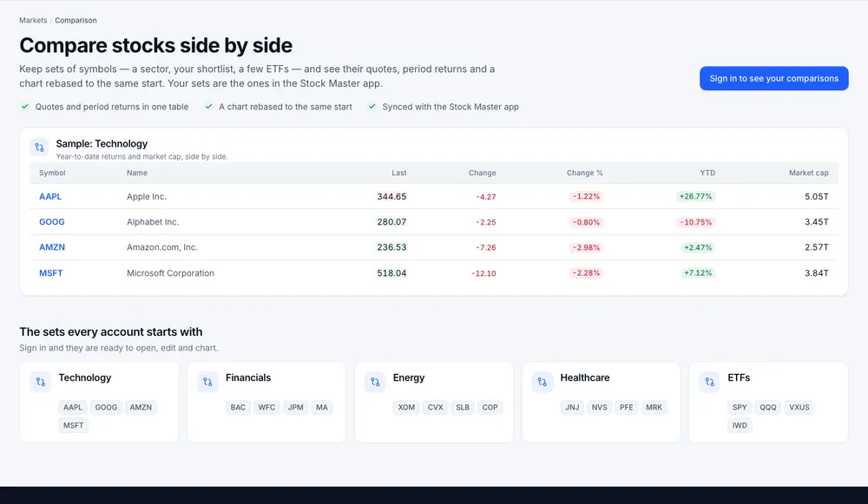
Task: Select Comparison breadcrumb
Action: pyautogui.click(x=76, y=21)
